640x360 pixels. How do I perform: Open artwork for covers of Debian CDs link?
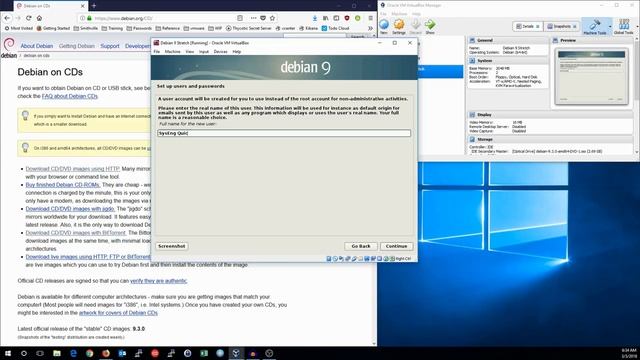pos(118,313)
